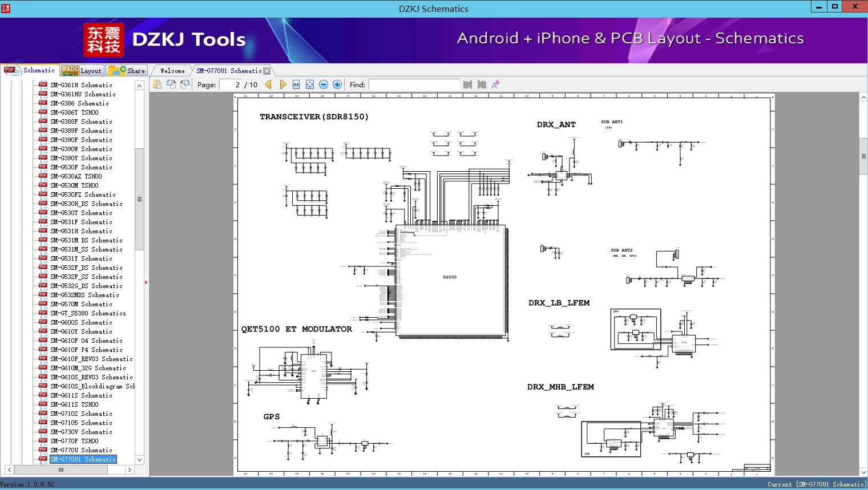Select SM-G388F Schematic tree item
The height and width of the screenshot is (490, 868).
click(81, 122)
